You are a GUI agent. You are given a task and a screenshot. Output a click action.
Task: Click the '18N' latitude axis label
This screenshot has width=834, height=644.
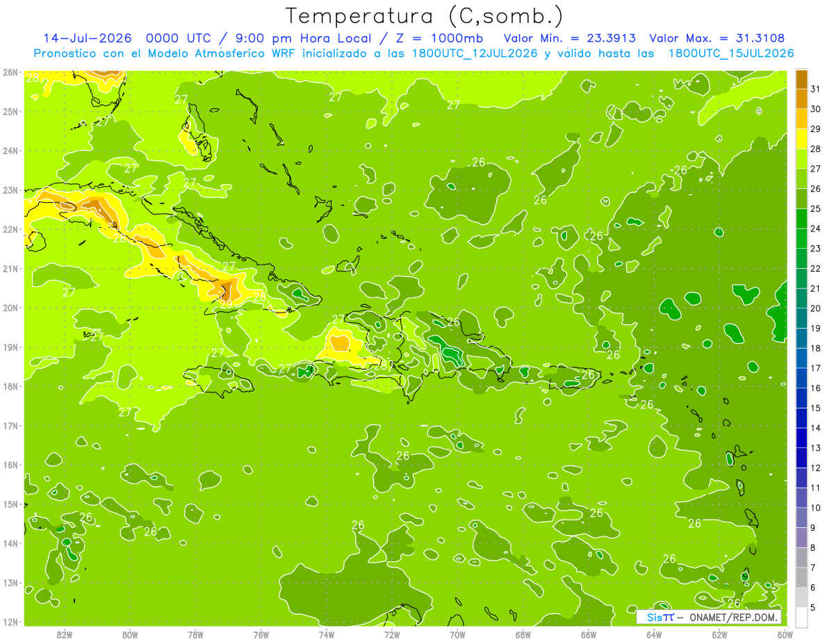[10, 386]
